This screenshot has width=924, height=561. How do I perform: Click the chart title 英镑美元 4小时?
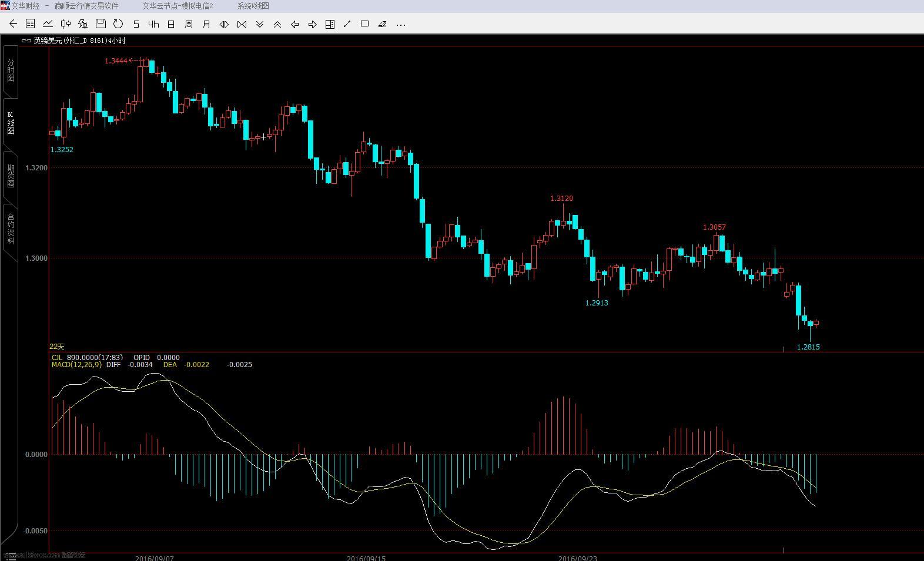79,41
